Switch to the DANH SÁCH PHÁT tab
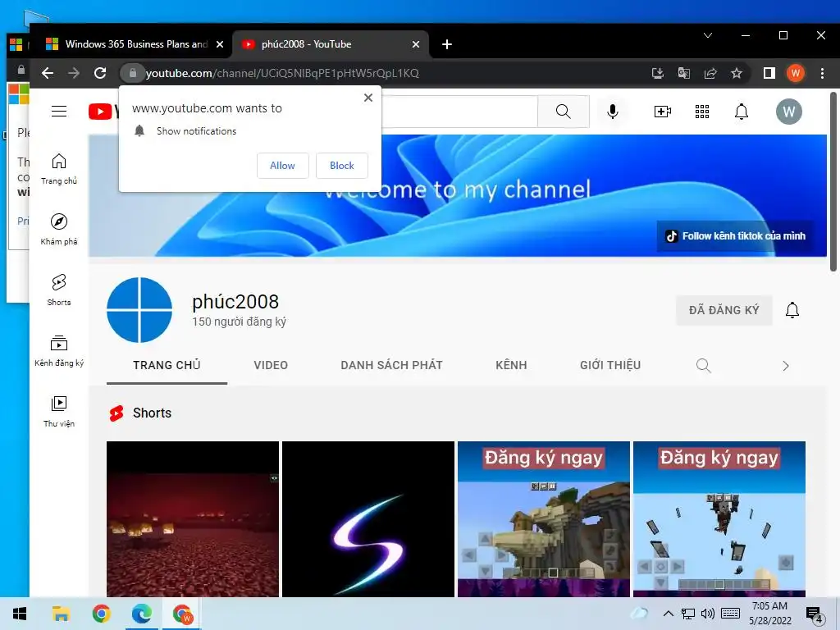Viewport: 840px width, 630px height. coord(391,365)
